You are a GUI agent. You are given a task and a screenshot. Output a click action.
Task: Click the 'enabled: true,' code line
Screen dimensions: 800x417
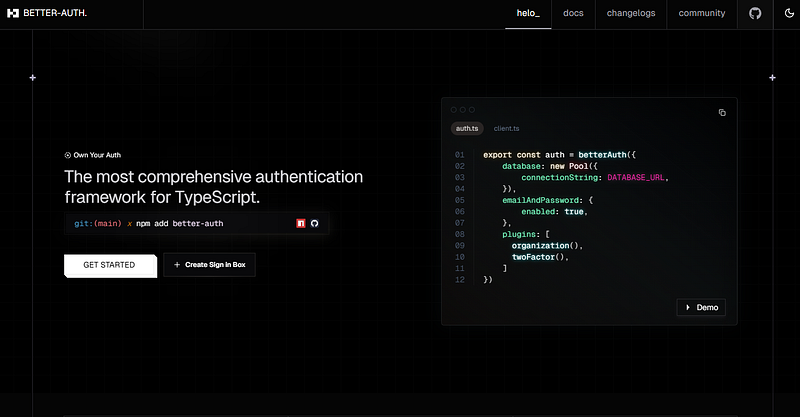[554, 211]
